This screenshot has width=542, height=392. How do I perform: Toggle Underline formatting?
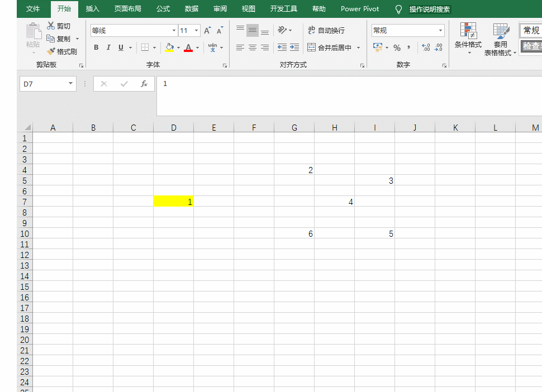click(x=121, y=47)
